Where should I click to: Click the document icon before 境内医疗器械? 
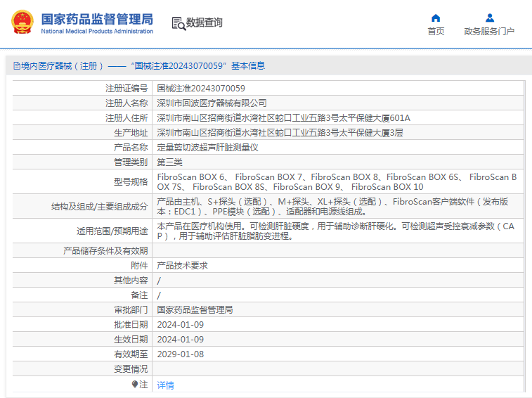pyautogui.click(x=16, y=66)
